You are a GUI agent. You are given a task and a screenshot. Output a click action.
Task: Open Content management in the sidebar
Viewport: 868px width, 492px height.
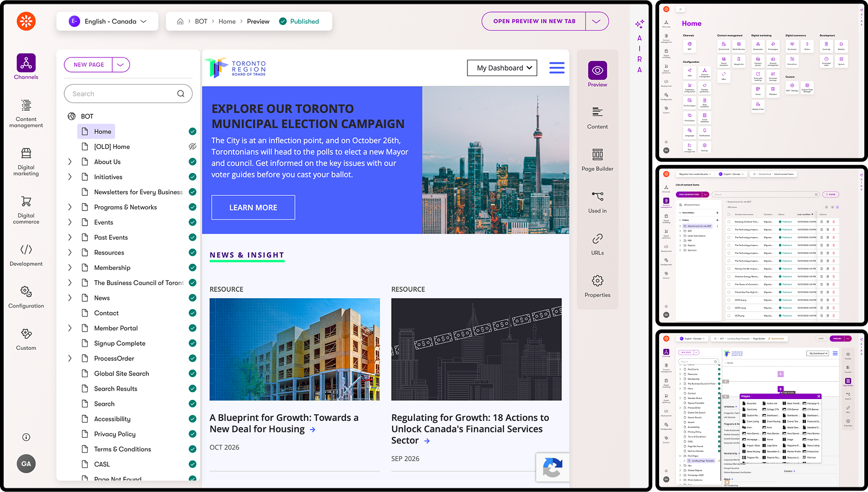tap(26, 113)
